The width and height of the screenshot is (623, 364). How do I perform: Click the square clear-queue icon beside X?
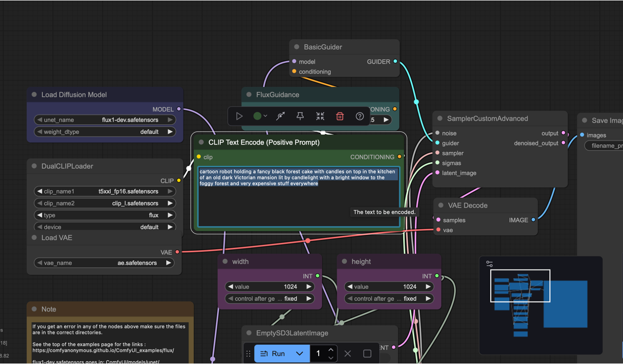tap(367, 353)
